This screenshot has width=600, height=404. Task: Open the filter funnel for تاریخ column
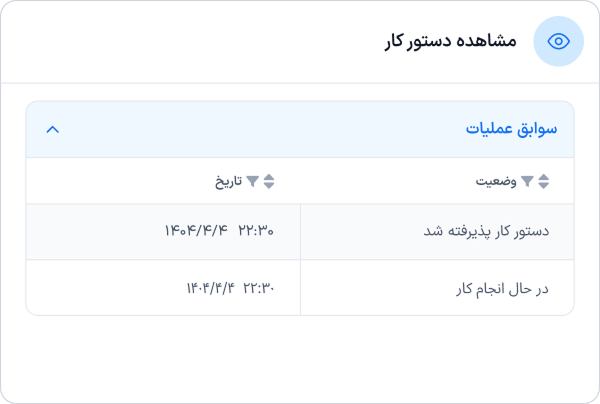[253, 182]
